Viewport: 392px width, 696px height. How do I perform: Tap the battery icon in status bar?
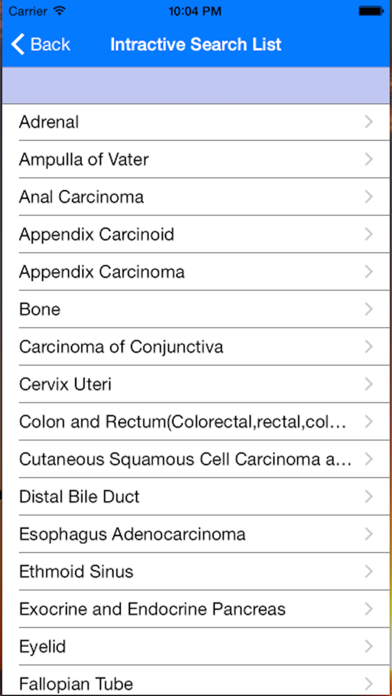tap(371, 11)
